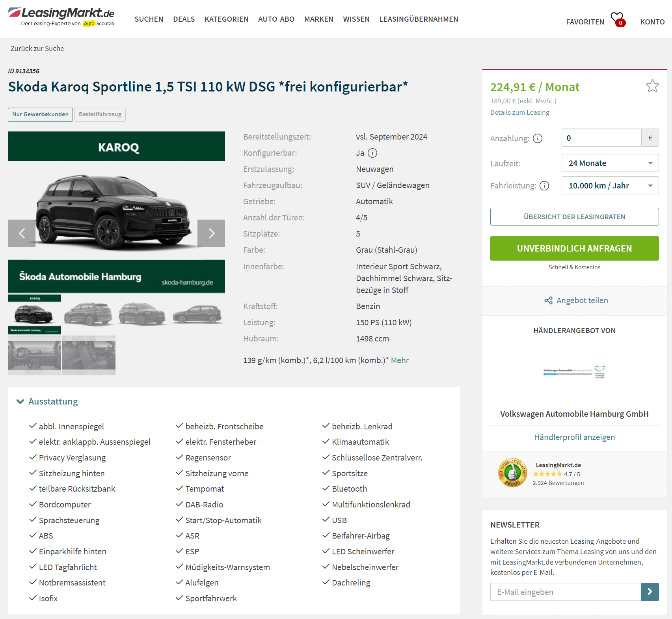Click the Klimaautomatik feature
Screen dimensions: 672x619
[360, 442]
